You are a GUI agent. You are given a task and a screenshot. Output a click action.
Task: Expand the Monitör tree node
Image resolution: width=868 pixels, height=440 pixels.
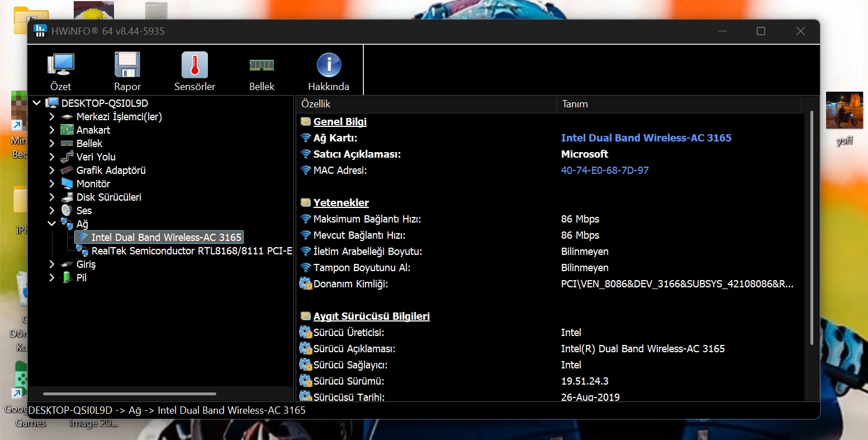click(x=52, y=184)
